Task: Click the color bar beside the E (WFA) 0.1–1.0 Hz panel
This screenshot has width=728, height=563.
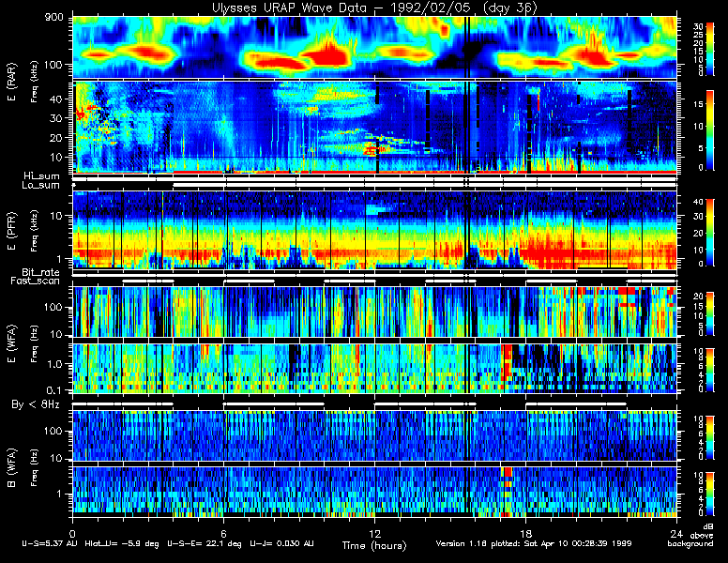Action: (x=710, y=371)
